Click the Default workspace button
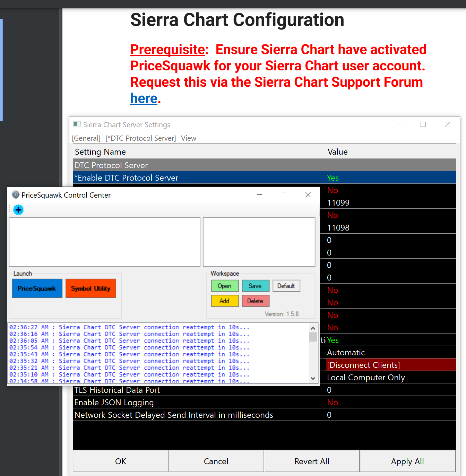The height and width of the screenshot is (476, 466). tap(286, 286)
